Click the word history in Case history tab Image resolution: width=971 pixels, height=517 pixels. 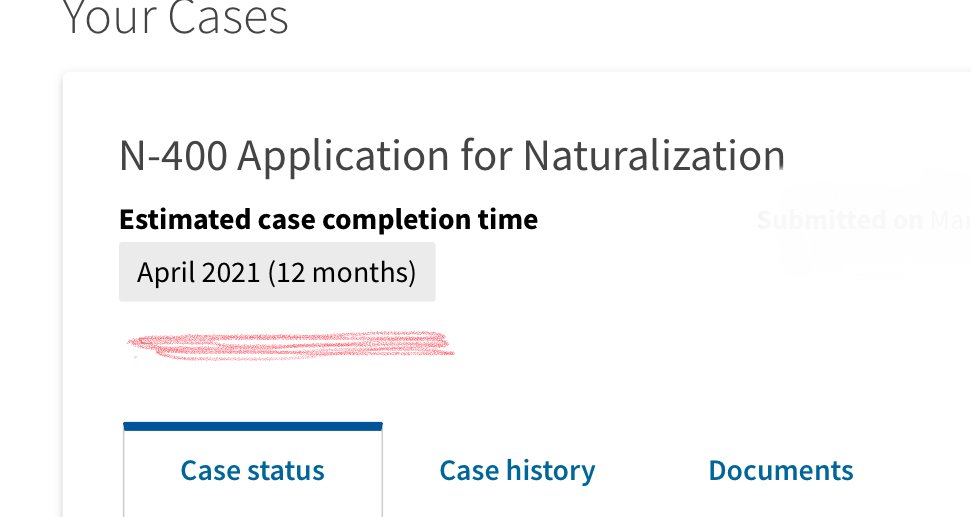[551, 471]
